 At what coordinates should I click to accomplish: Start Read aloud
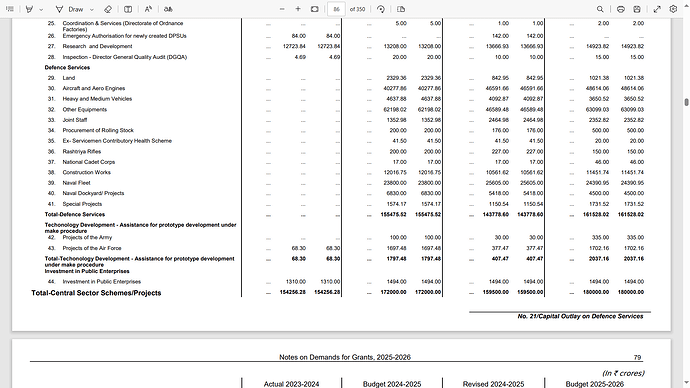pos(148,9)
